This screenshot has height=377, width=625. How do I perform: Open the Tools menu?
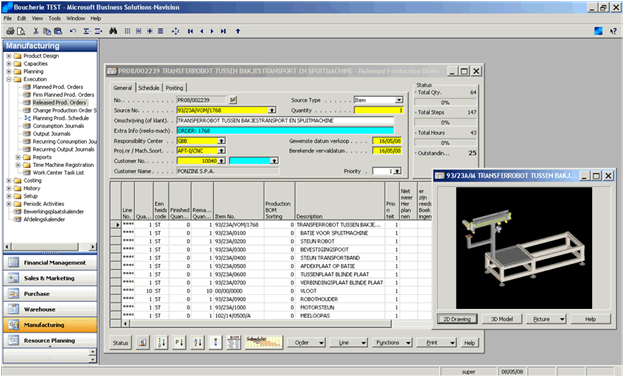55,18
